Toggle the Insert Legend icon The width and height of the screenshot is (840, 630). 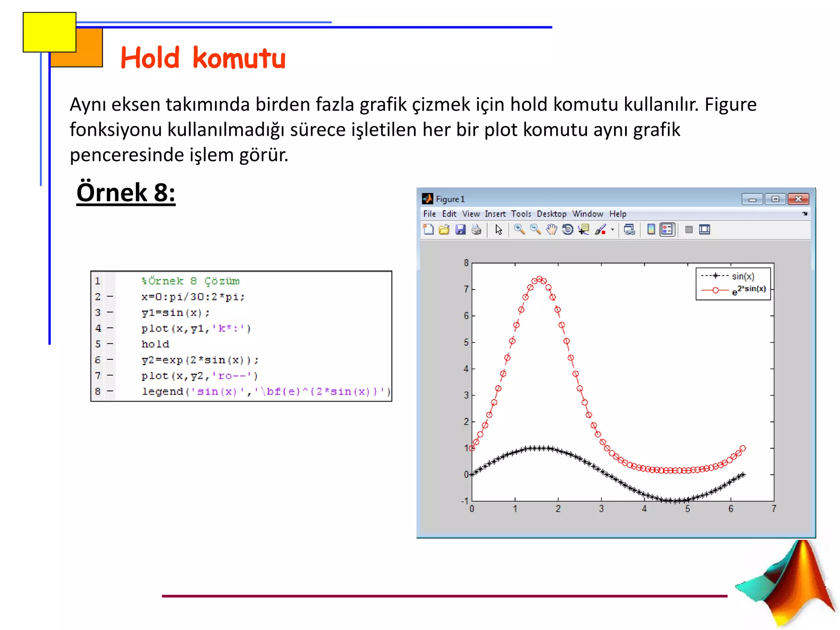(x=667, y=230)
